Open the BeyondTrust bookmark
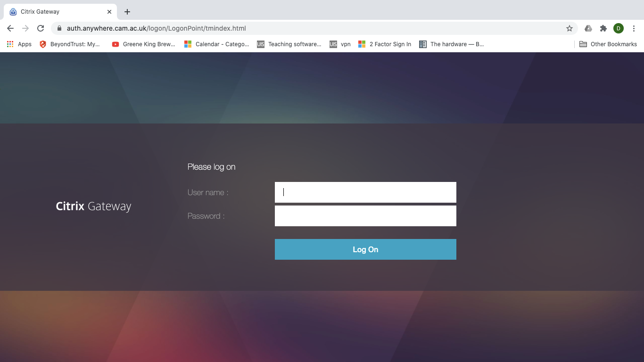 70,44
